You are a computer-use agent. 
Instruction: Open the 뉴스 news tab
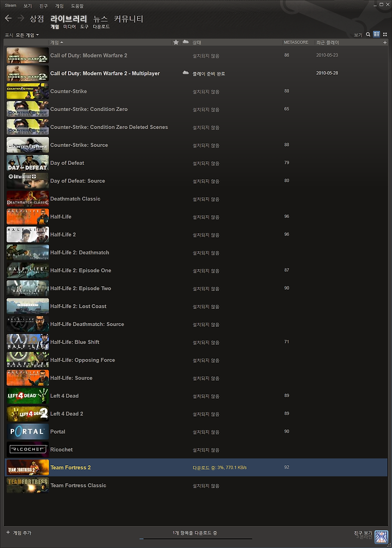(x=100, y=19)
